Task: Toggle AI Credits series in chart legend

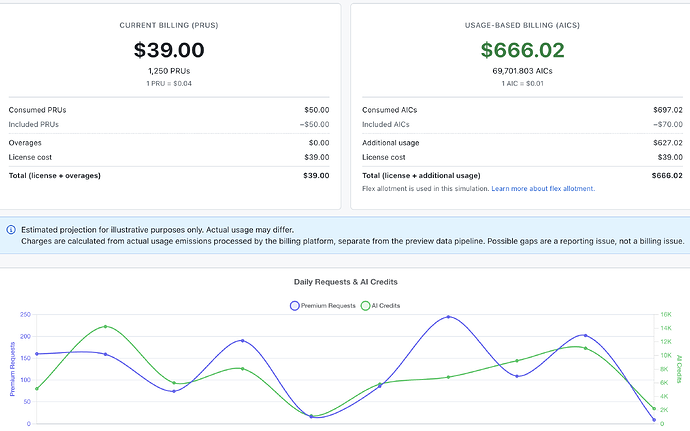Action: click(x=380, y=306)
